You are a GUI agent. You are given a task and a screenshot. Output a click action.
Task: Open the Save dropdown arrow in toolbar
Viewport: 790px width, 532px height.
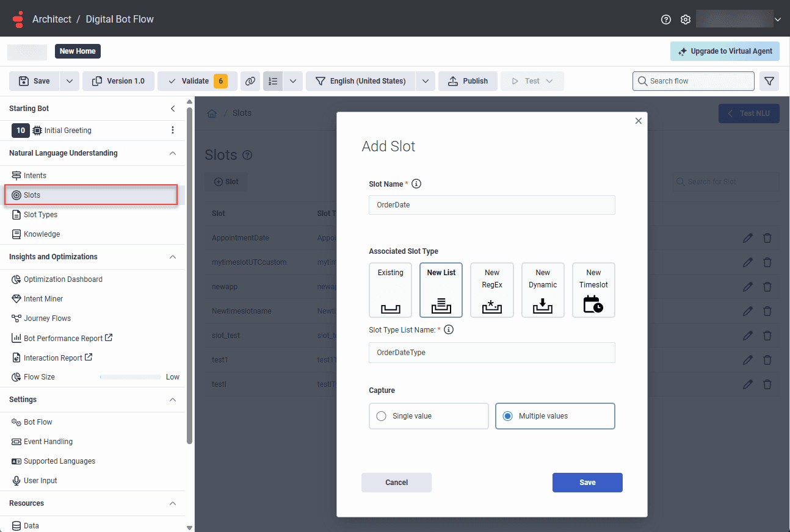click(x=70, y=81)
